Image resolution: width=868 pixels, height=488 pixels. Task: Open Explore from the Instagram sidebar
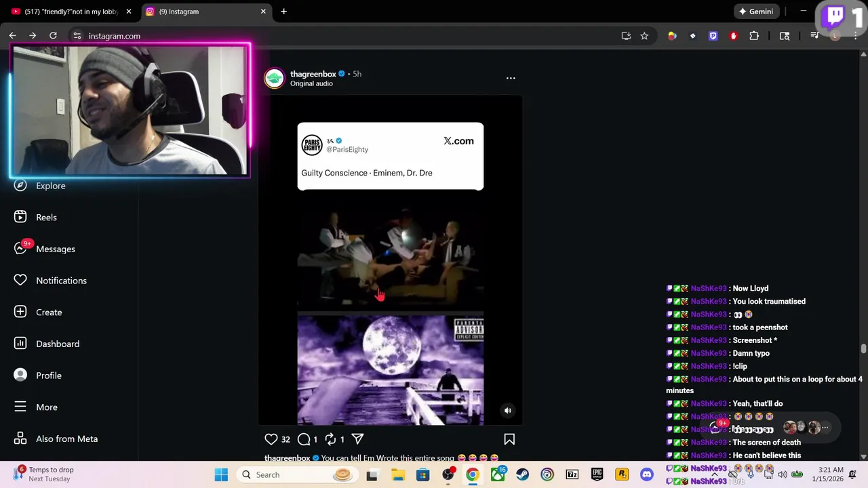[x=41, y=186]
